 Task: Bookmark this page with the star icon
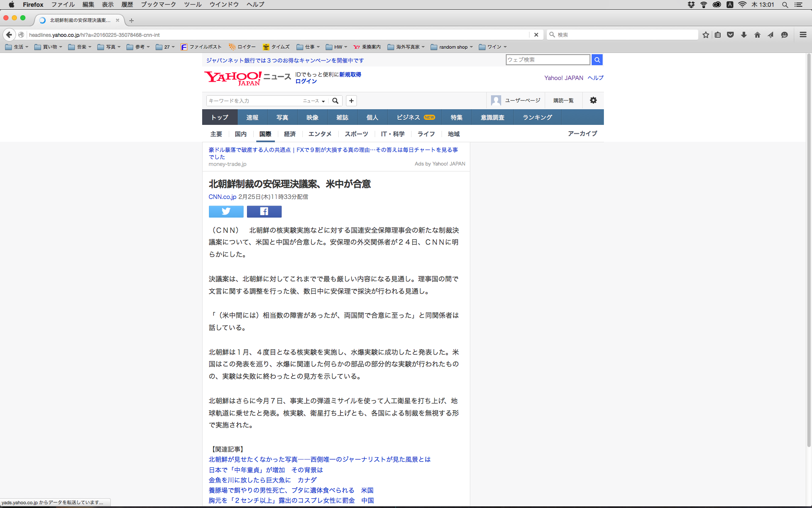(705, 35)
